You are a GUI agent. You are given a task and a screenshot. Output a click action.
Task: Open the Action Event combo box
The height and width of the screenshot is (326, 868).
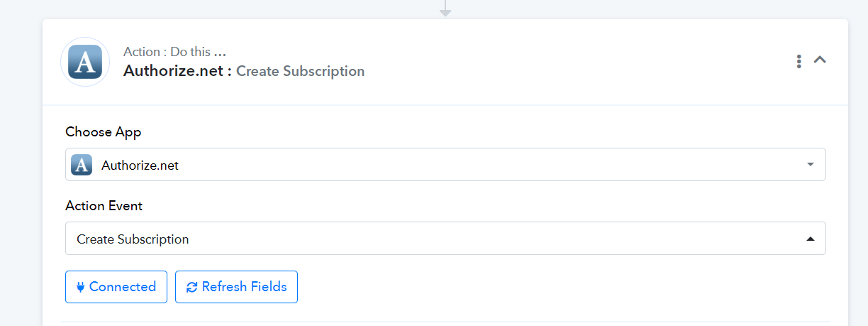pos(445,239)
